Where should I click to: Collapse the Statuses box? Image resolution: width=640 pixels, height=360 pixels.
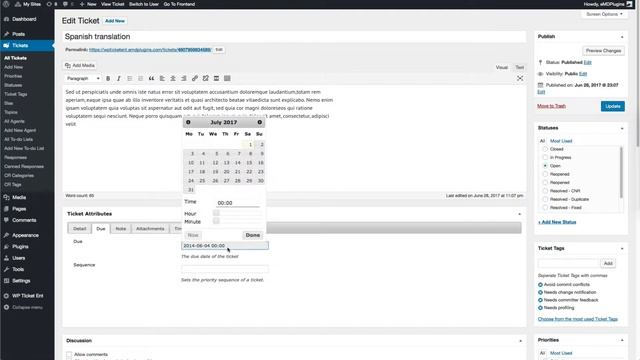(622, 128)
